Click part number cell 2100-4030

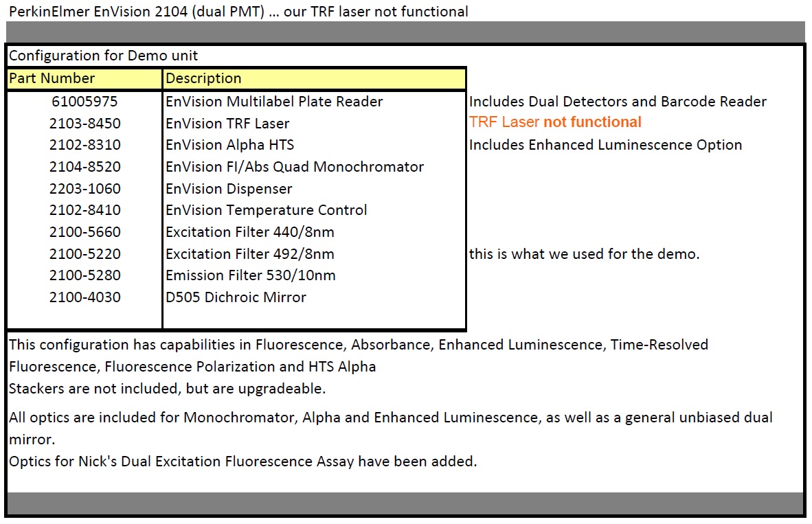point(85,297)
